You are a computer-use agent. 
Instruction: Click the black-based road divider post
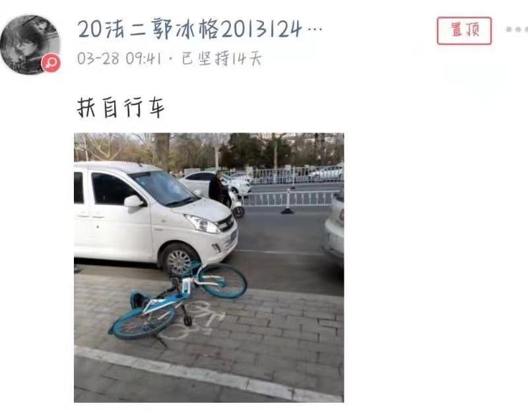[x=287, y=202]
